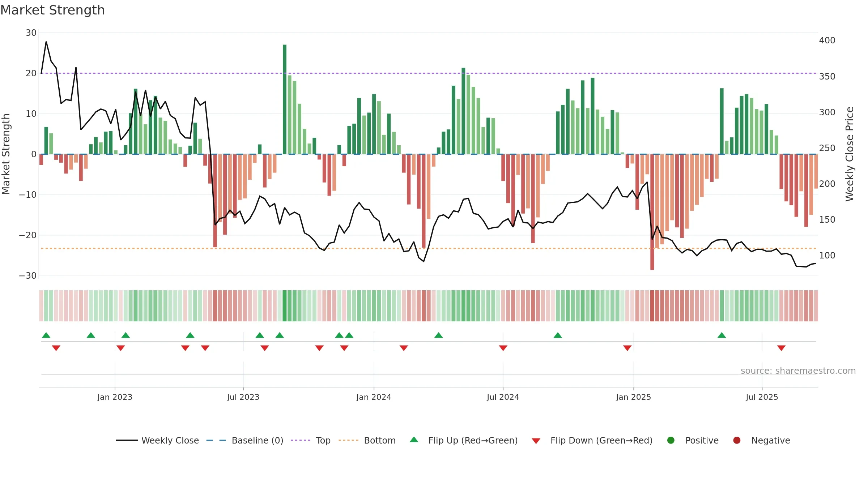
Task: Click the −10 tick on left axis
Action: (28, 195)
